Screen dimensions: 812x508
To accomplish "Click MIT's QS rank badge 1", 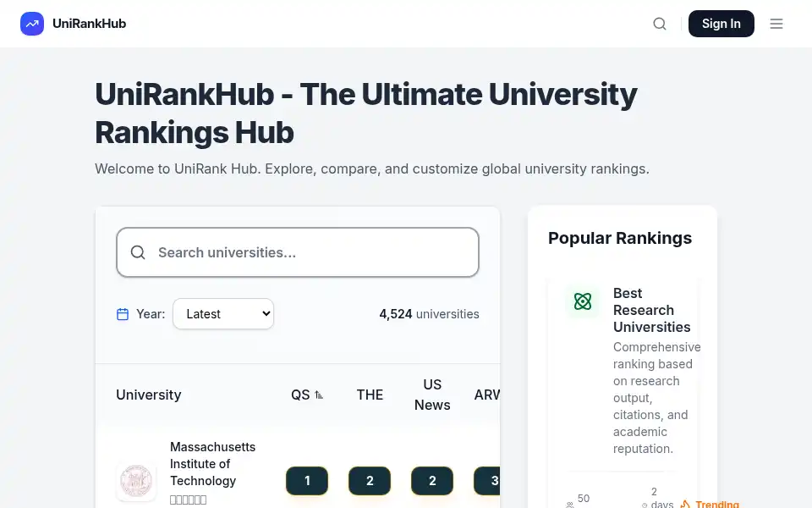I will click(306, 481).
